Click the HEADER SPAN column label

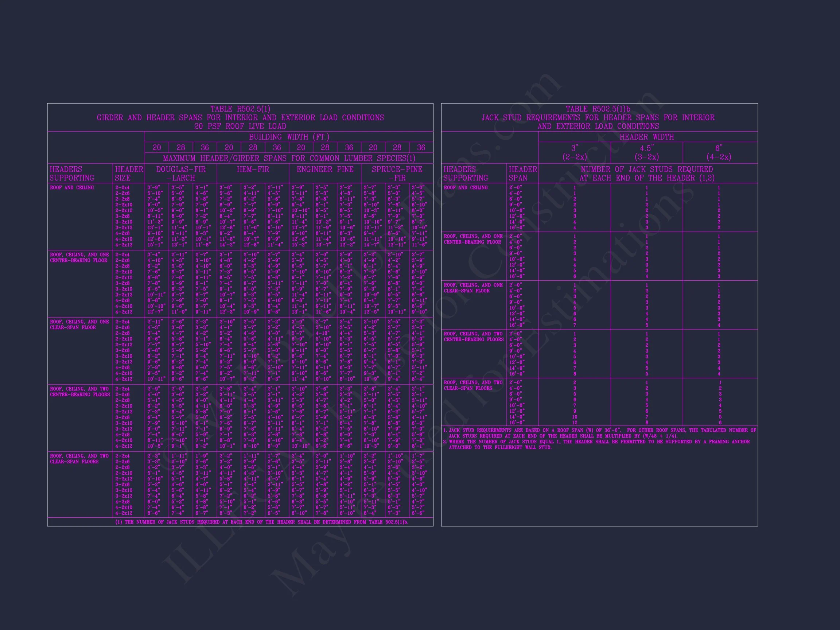point(522,174)
